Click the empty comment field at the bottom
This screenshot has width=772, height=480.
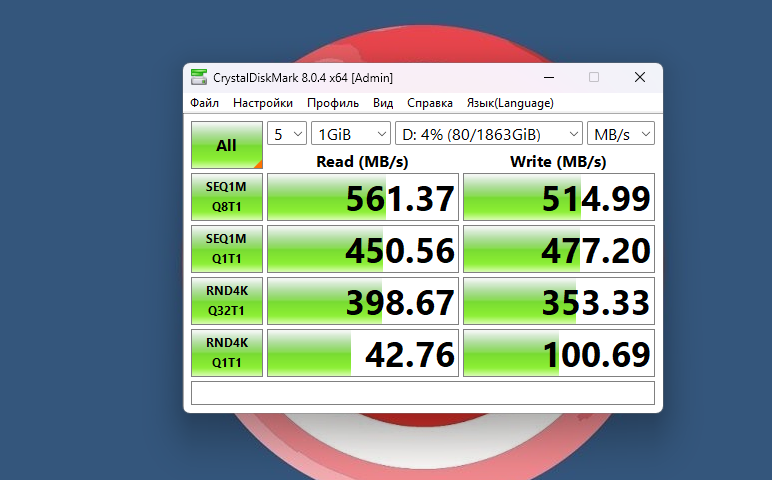coord(423,393)
